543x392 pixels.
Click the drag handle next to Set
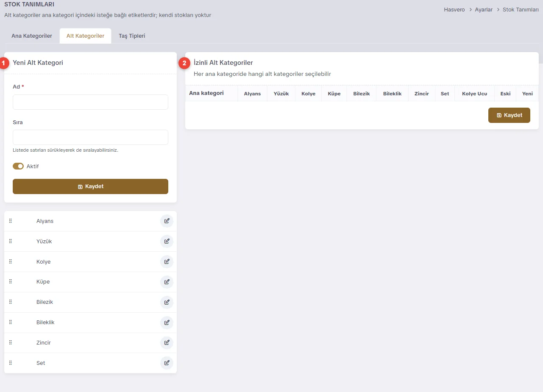click(11, 363)
